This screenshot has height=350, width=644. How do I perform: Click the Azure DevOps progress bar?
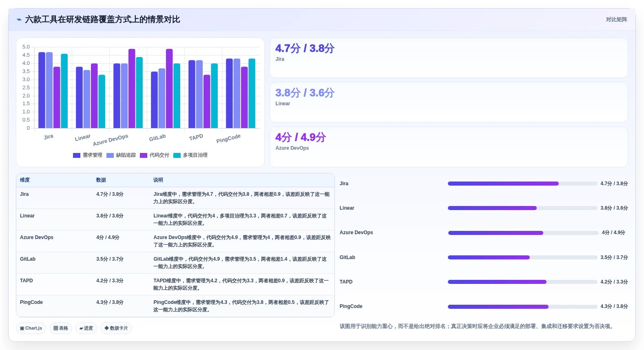coord(523,233)
